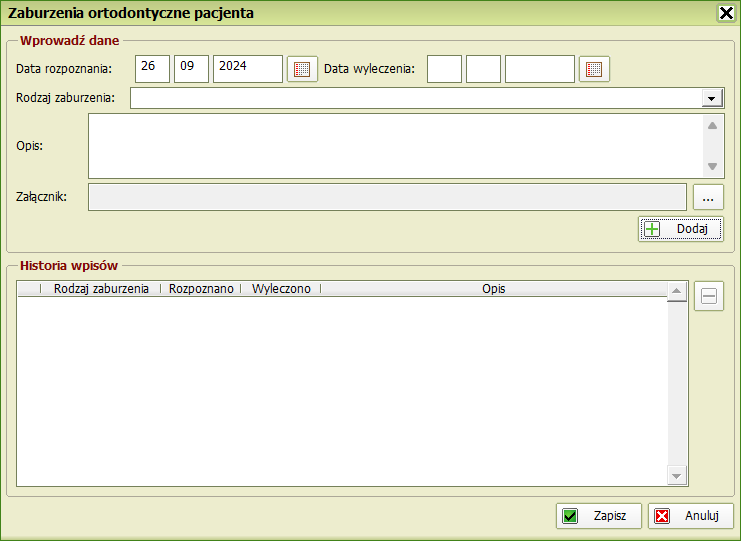Remove entry using the minus button
The height and width of the screenshot is (541, 741).
(x=709, y=296)
